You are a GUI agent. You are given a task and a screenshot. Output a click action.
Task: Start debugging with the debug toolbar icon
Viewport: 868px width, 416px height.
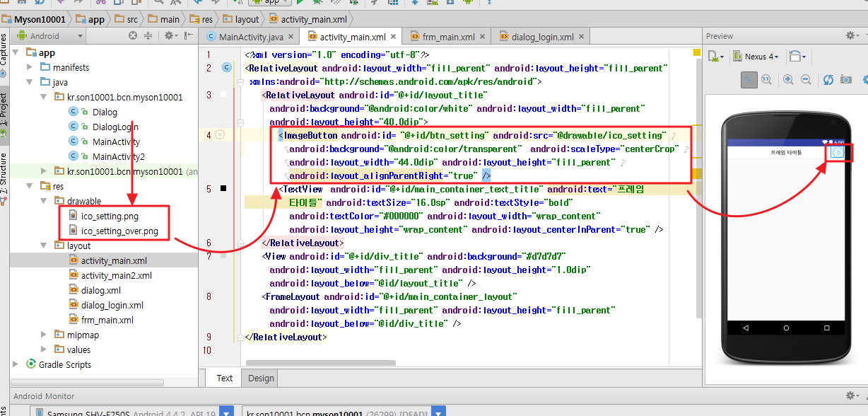pyautogui.click(x=317, y=4)
